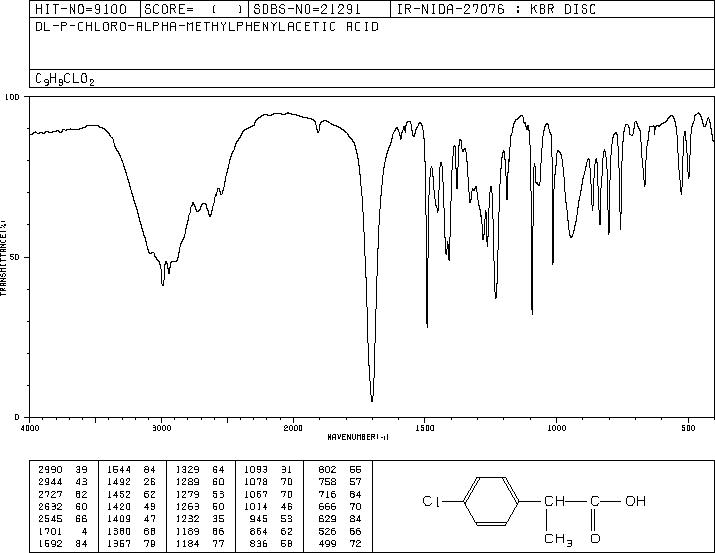Click the benzene ring in the structure

(x=492, y=501)
